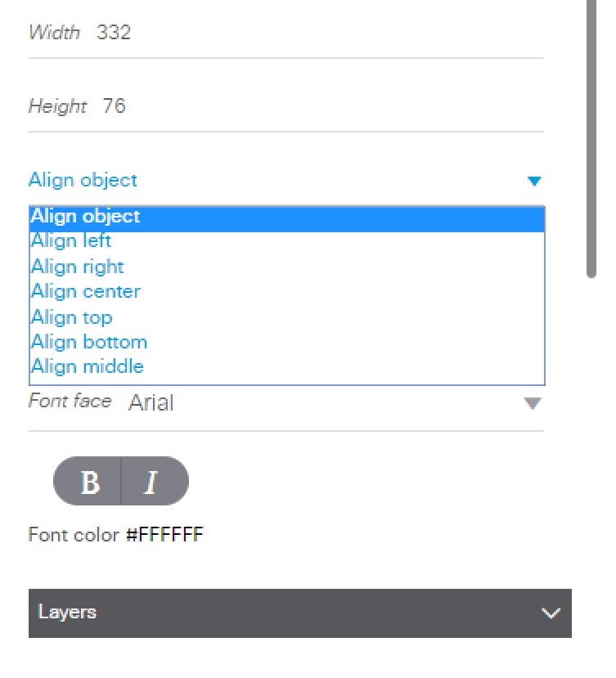Edit the Width value field
The image size is (616, 678).
click(117, 32)
